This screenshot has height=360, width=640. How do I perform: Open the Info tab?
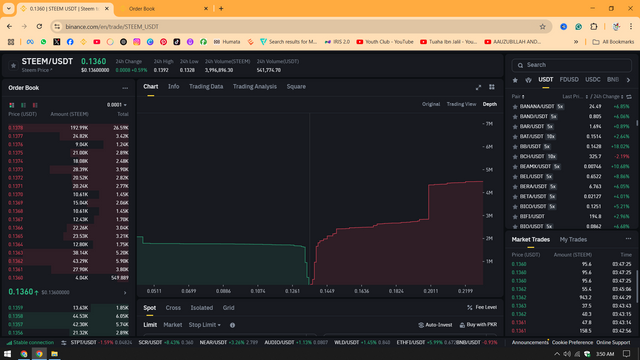pos(173,87)
